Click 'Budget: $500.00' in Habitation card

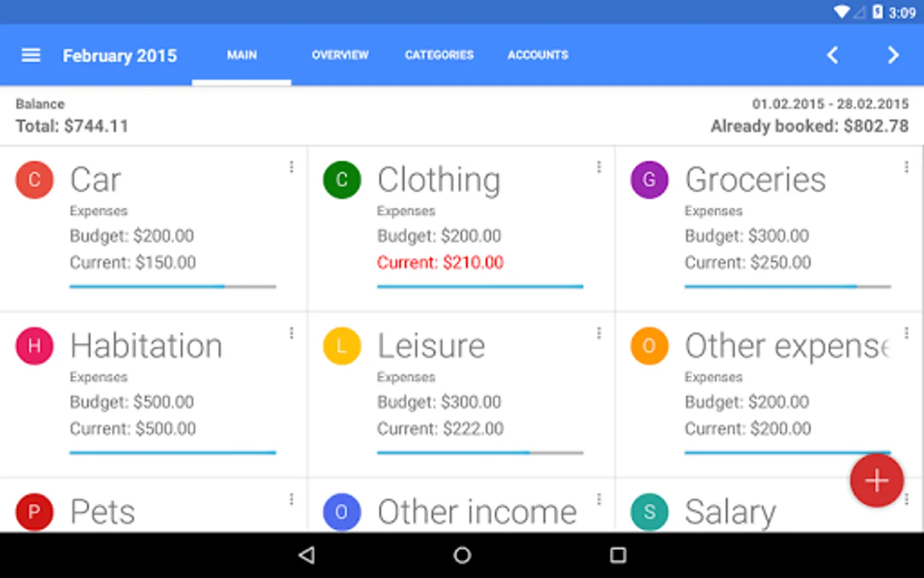132,402
